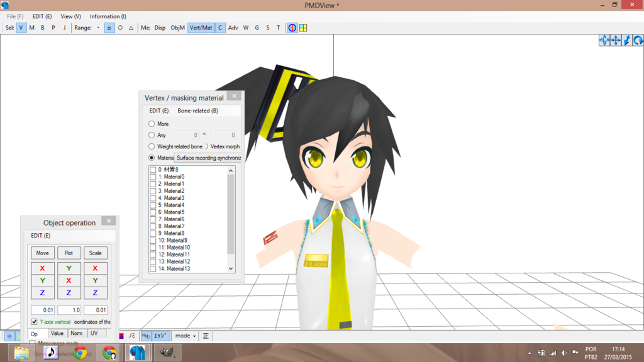The height and width of the screenshot is (362, 644).
Task: Open the main EDIT (E) menu
Action: (x=42, y=16)
